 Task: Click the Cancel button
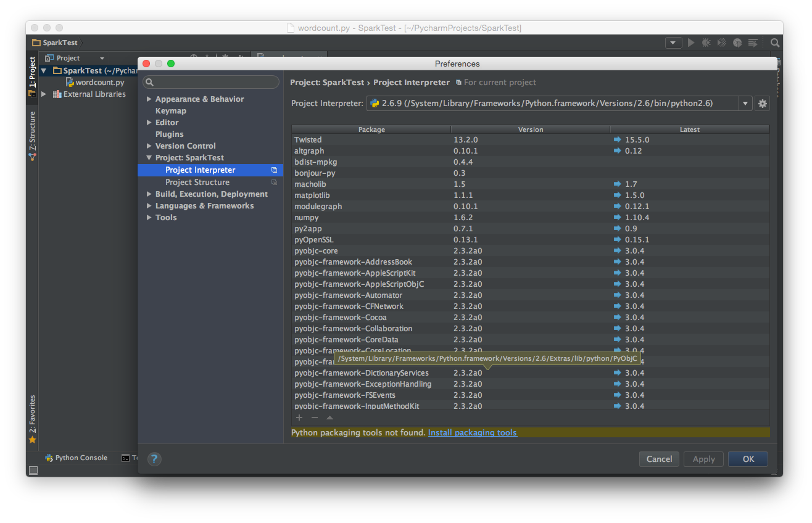pyautogui.click(x=659, y=459)
